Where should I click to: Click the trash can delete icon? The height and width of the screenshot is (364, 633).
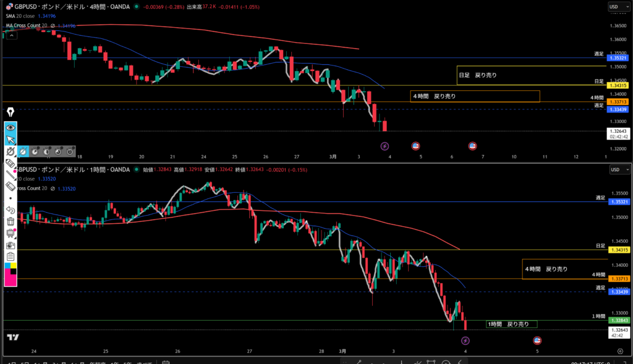tap(11, 221)
